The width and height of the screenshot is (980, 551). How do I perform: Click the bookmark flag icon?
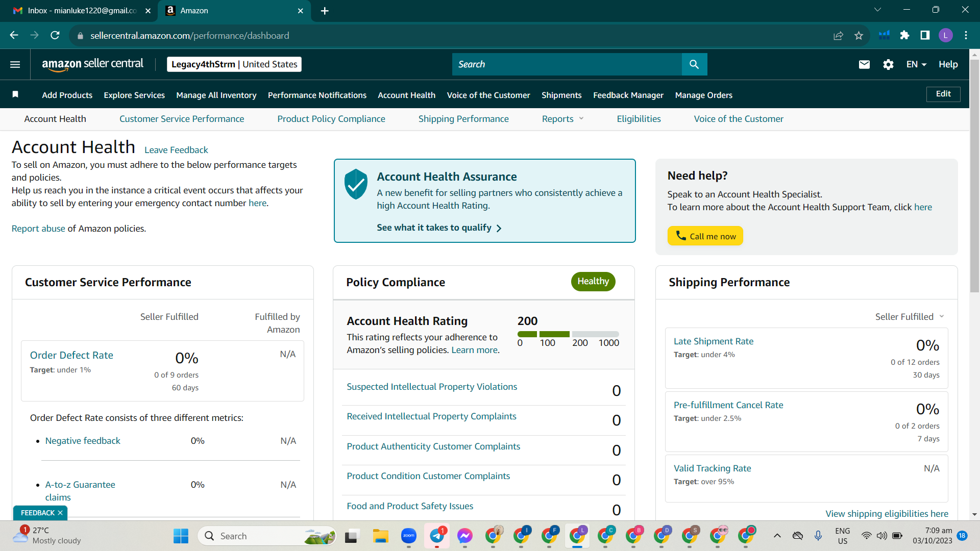coord(15,94)
